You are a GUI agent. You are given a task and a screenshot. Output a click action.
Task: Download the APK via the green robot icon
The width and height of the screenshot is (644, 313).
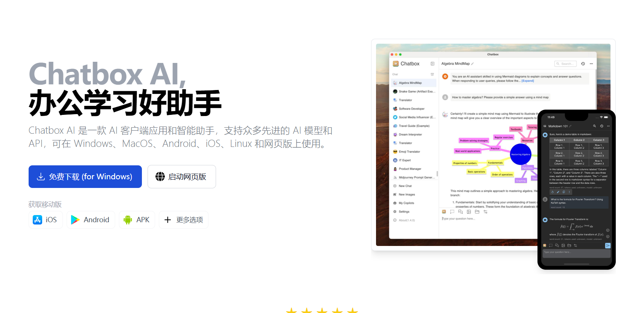tap(137, 220)
